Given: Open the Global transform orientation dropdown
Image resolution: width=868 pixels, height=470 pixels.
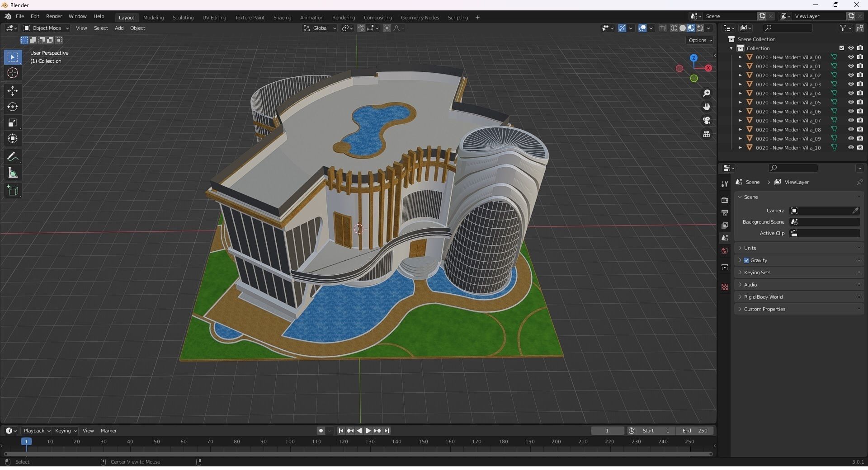Looking at the screenshot, I should 320,28.
